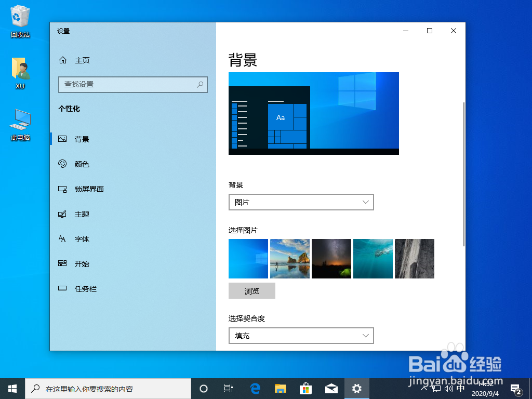Choose the gray rock cliff wallpaper thumbnail
This screenshot has width=532, height=399.
click(x=415, y=259)
